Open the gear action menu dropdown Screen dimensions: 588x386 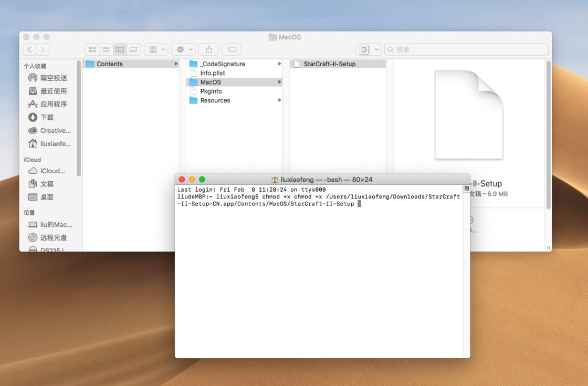tap(183, 49)
